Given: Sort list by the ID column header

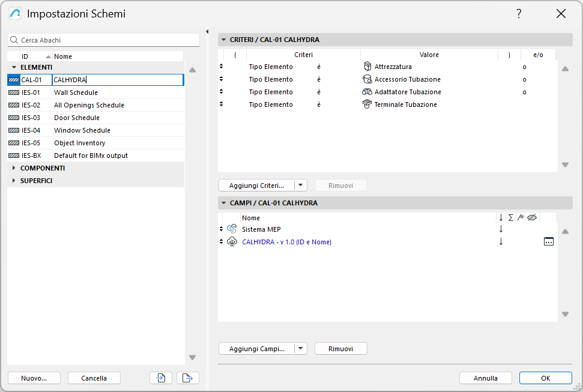Looking at the screenshot, I should (x=35, y=56).
